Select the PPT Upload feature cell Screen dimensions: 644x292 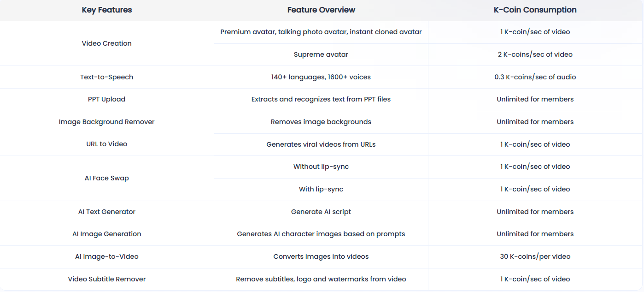[107, 99]
